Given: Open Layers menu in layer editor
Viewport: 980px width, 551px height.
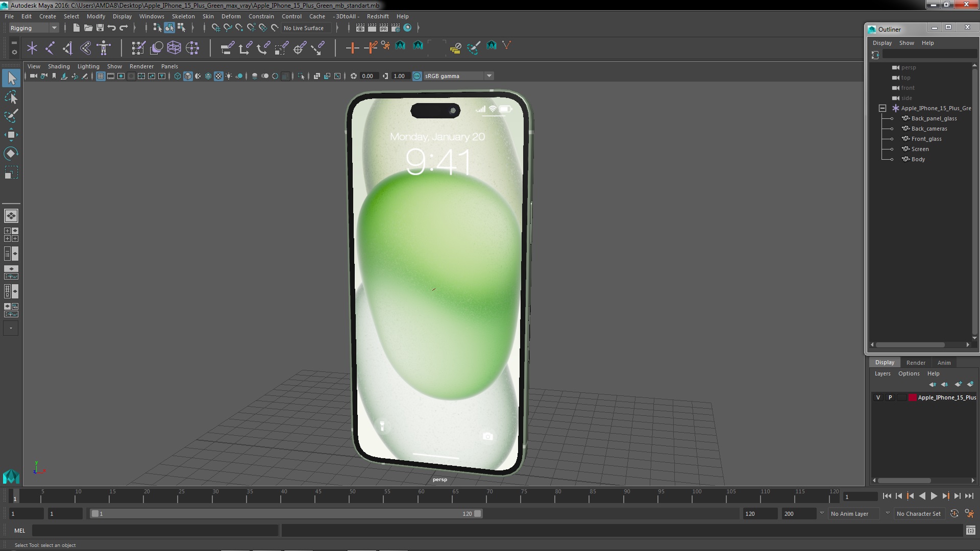Looking at the screenshot, I should 882,373.
